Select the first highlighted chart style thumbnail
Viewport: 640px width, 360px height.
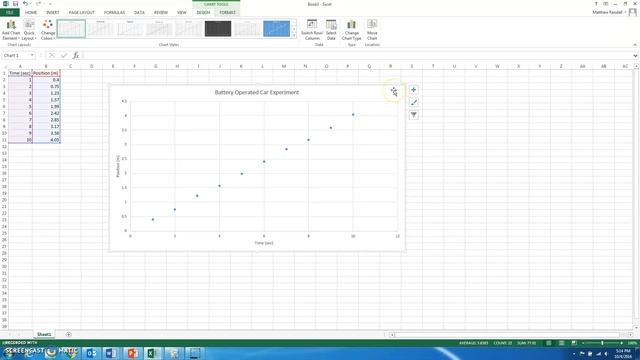pos(71,29)
